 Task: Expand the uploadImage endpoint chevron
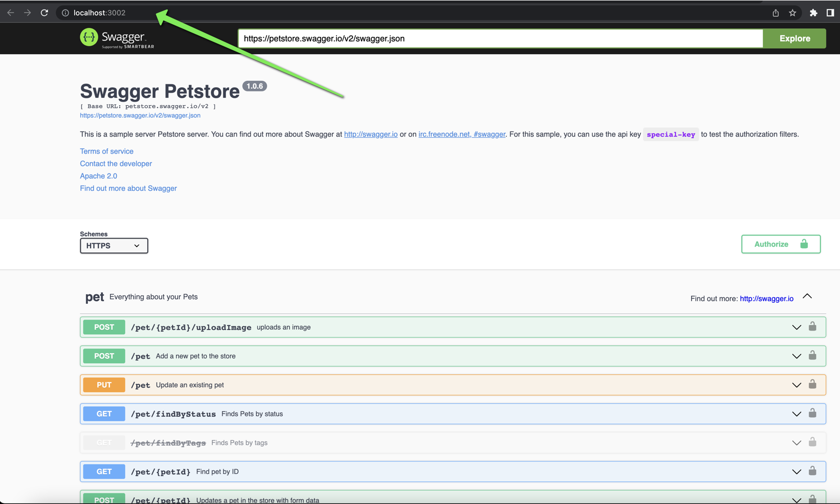(796, 327)
